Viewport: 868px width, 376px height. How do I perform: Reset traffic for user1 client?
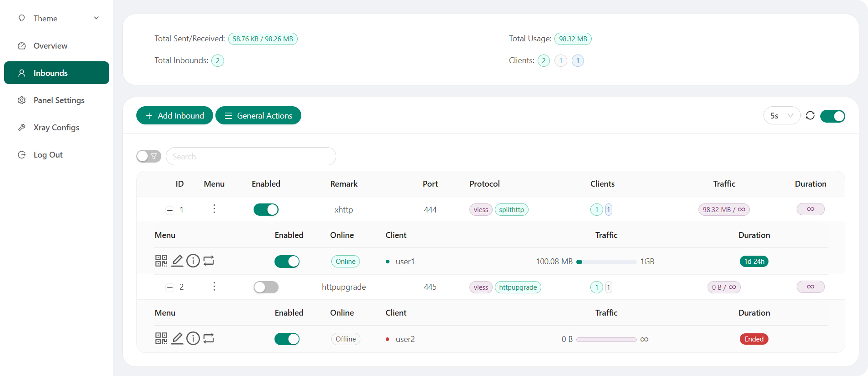209,261
